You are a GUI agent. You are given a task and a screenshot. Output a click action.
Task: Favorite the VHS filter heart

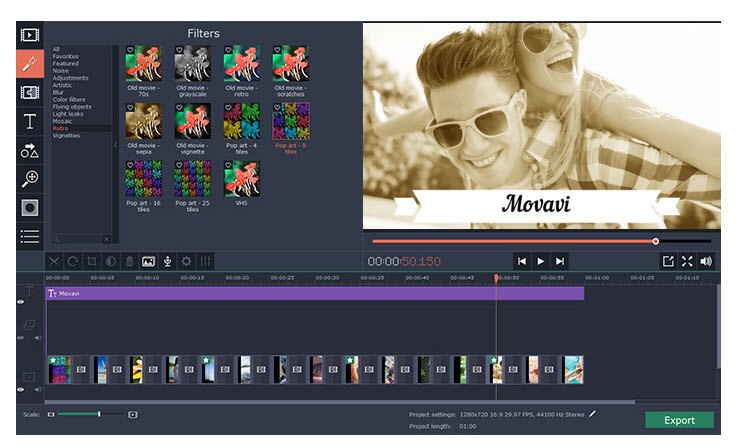click(228, 165)
